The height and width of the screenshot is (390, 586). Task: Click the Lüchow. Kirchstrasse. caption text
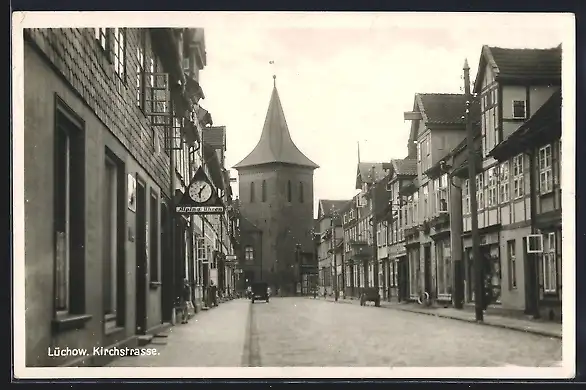pyautogui.click(x=104, y=352)
